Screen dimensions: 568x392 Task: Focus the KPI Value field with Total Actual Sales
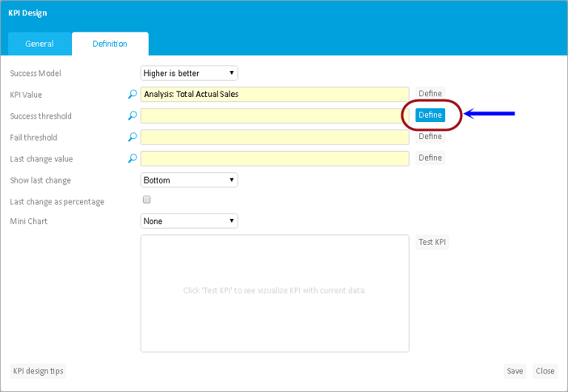click(274, 94)
